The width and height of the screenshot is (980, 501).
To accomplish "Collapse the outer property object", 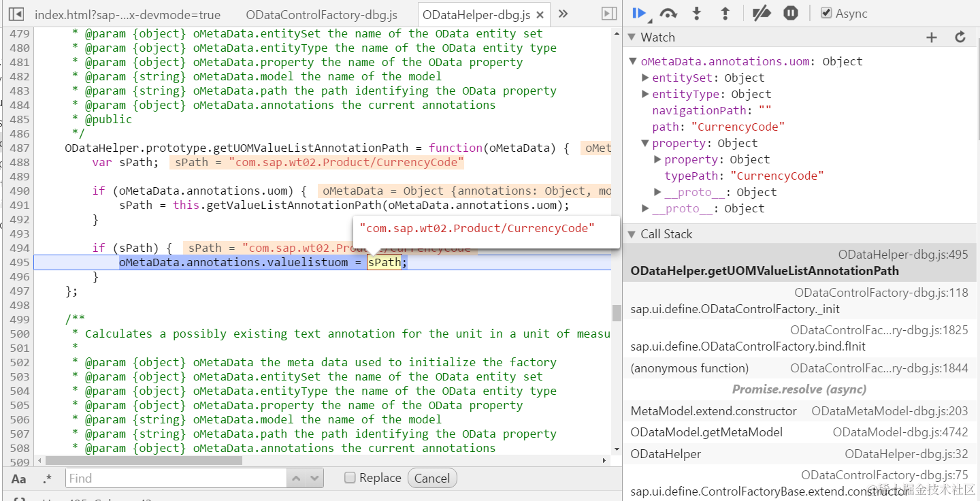I will [x=645, y=143].
